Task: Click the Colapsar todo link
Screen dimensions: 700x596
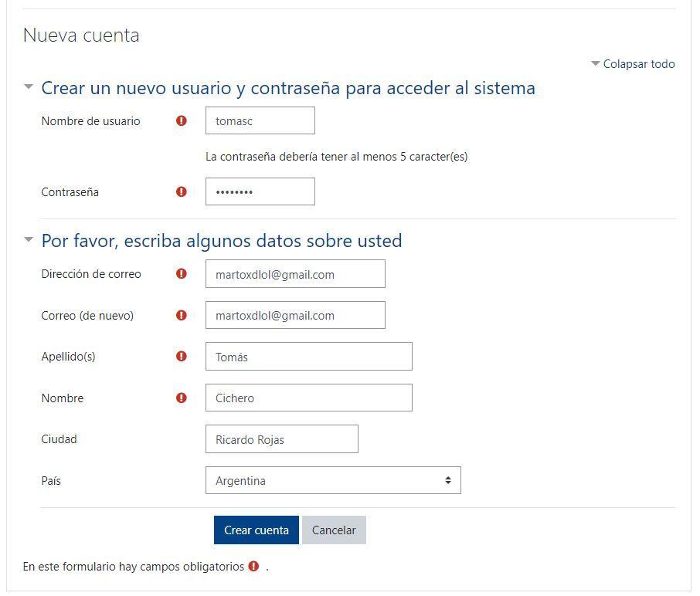Action: click(x=638, y=64)
